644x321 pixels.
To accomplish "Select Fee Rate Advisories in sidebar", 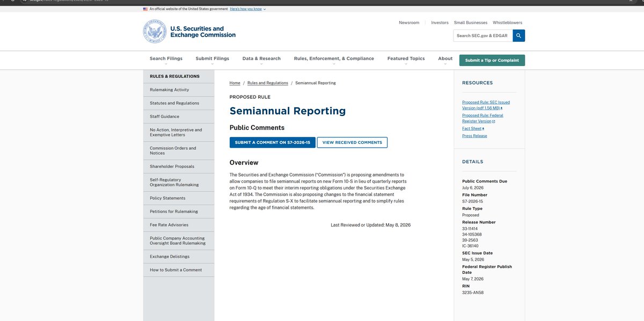I will pyautogui.click(x=179, y=225).
